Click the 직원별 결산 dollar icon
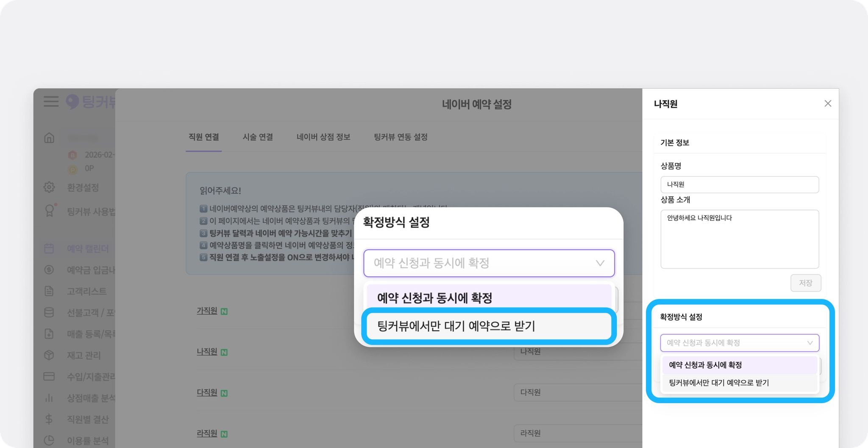 (x=49, y=419)
